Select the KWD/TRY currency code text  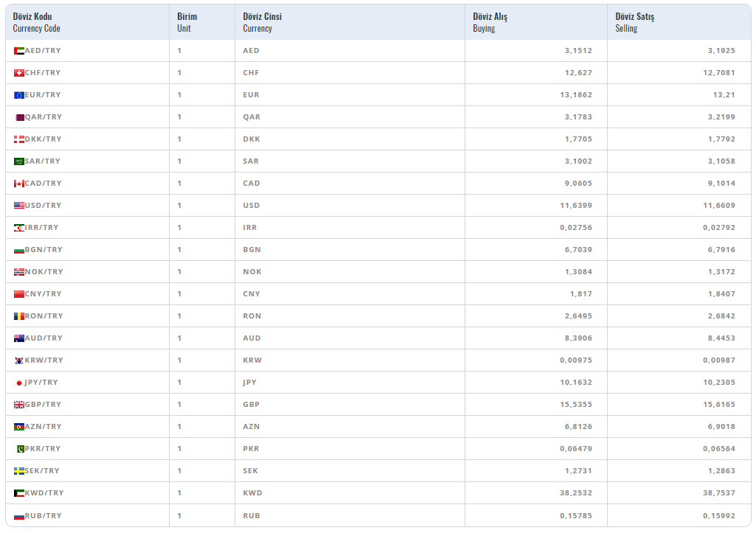44,493
